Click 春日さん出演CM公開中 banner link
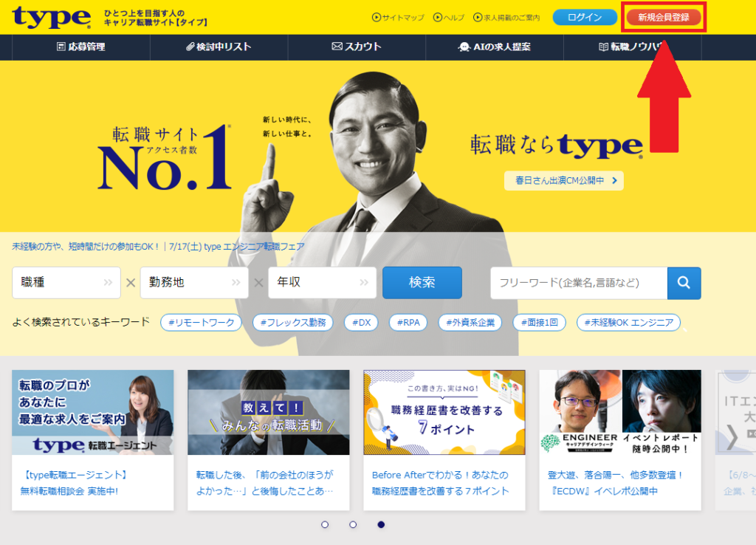 [x=563, y=180]
